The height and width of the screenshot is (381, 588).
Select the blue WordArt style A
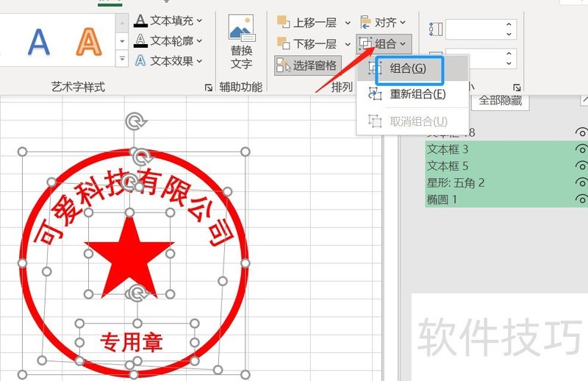[39, 42]
